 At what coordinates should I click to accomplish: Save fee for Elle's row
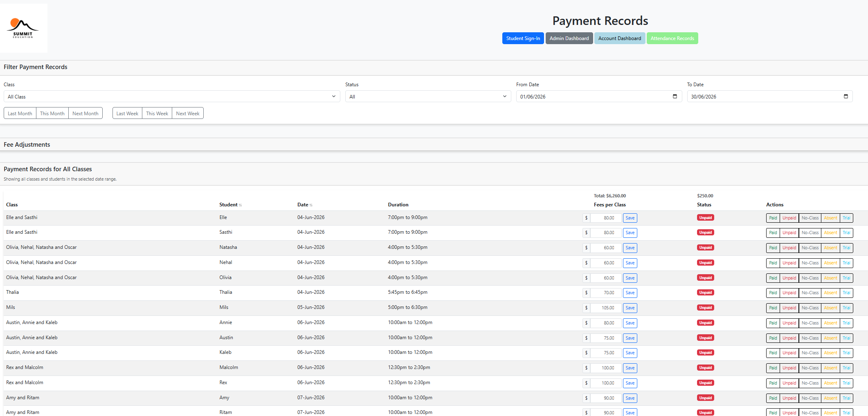point(630,218)
